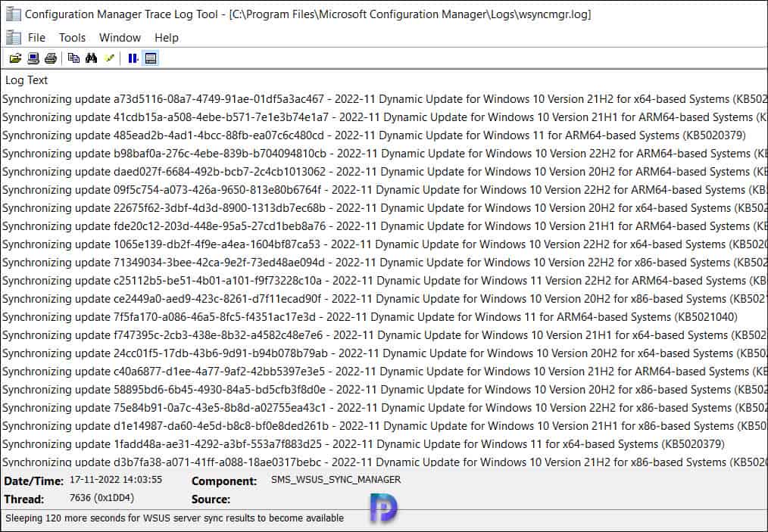Click the application icon in the title bar

point(13,14)
